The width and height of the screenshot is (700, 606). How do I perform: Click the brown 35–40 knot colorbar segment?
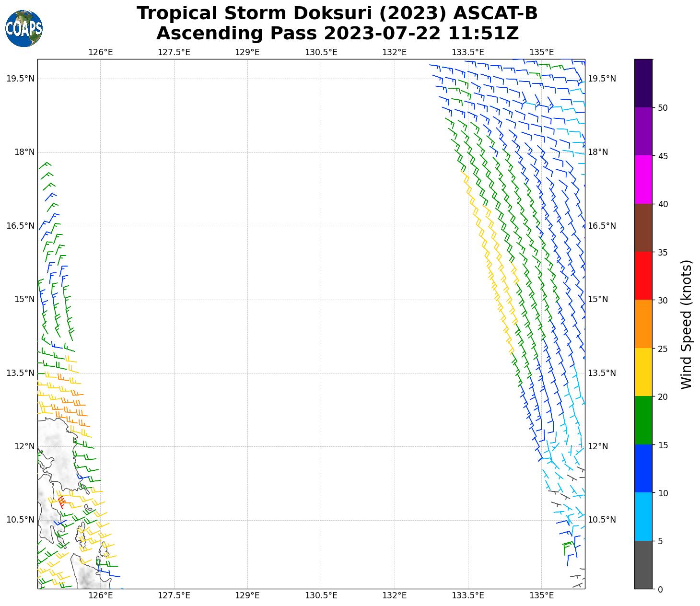(643, 228)
